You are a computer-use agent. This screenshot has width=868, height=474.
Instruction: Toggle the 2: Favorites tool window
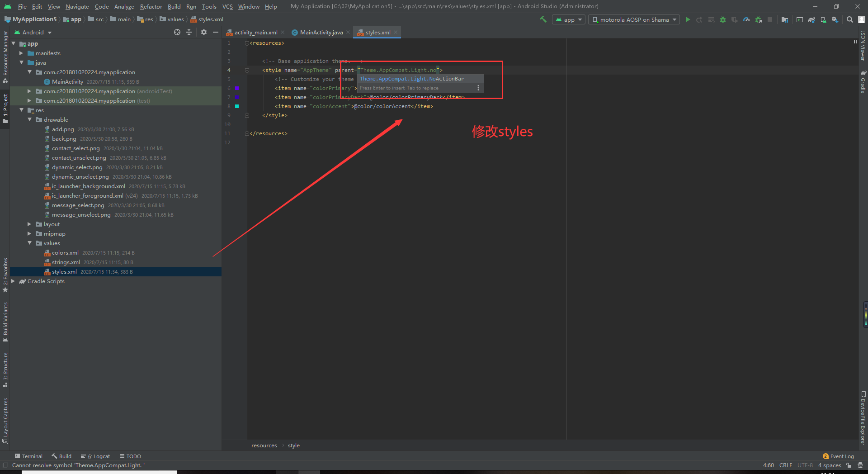point(5,275)
